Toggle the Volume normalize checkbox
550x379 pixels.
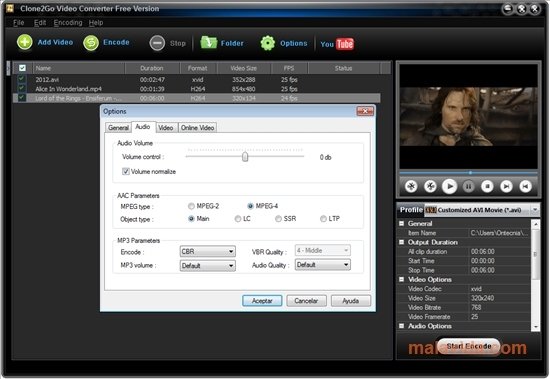point(126,171)
